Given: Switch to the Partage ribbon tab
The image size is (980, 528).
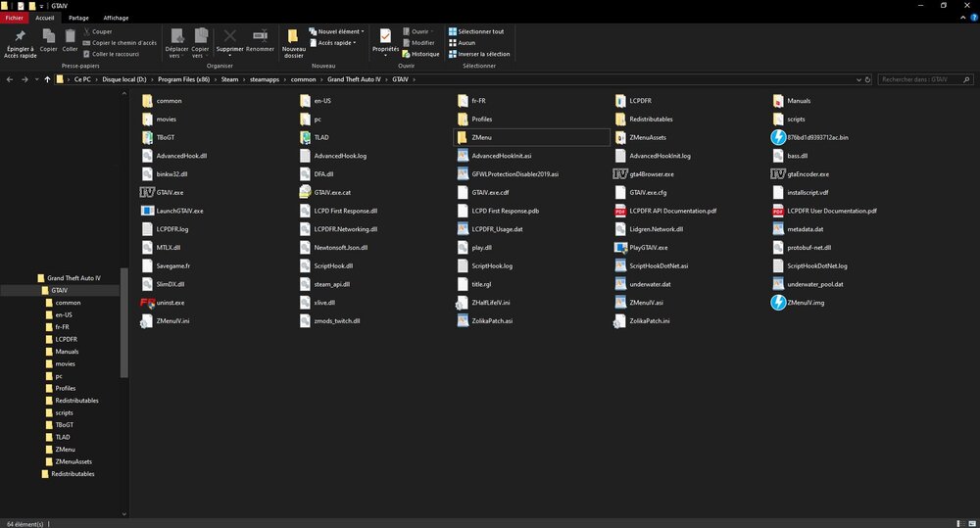Looking at the screenshot, I should tap(78, 18).
